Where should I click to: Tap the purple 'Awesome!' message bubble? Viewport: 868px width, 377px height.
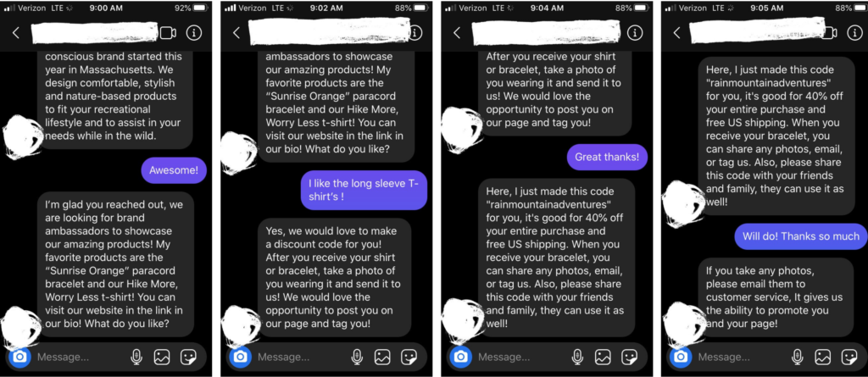point(174,170)
